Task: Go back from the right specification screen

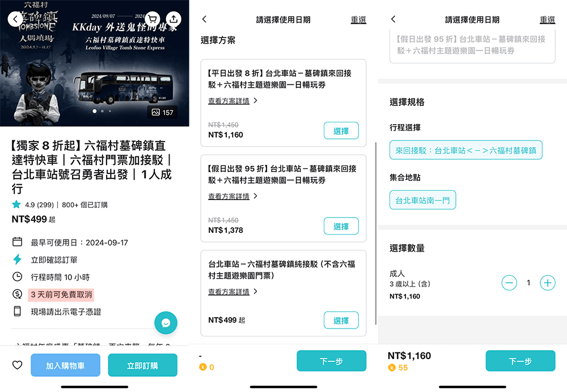Action: coord(393,20)
